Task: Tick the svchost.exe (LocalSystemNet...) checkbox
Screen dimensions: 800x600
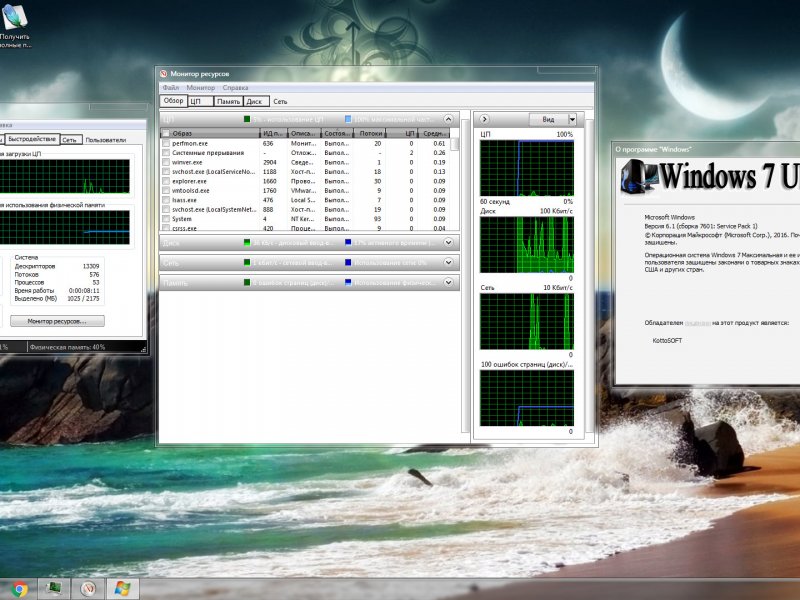Action: (165, 209)
